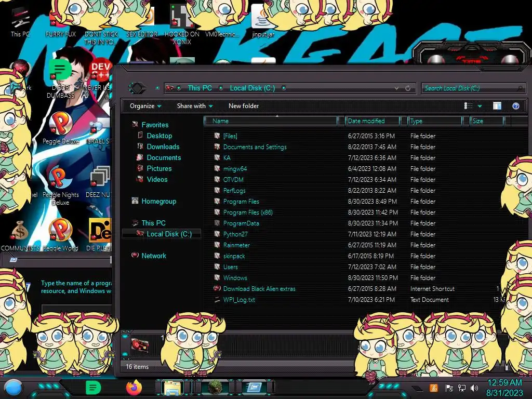Click inside Search Local Disk (C:) field
Viewport: 532px width, 399px height.
click(x=473, y=88)
